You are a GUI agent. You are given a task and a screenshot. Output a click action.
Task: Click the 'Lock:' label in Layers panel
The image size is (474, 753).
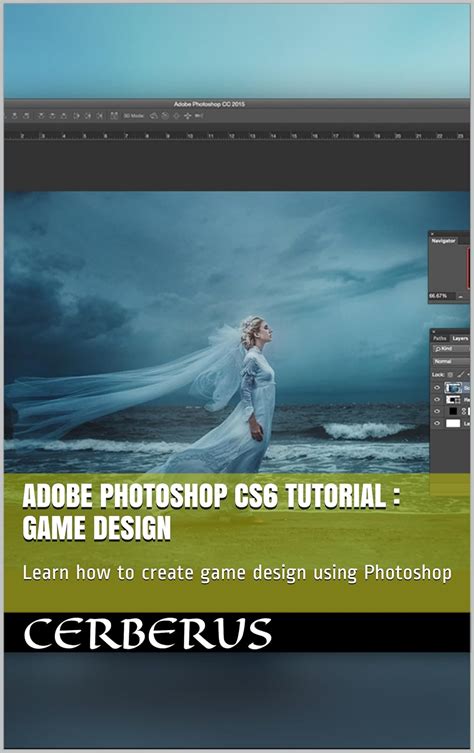pos(438,375)
